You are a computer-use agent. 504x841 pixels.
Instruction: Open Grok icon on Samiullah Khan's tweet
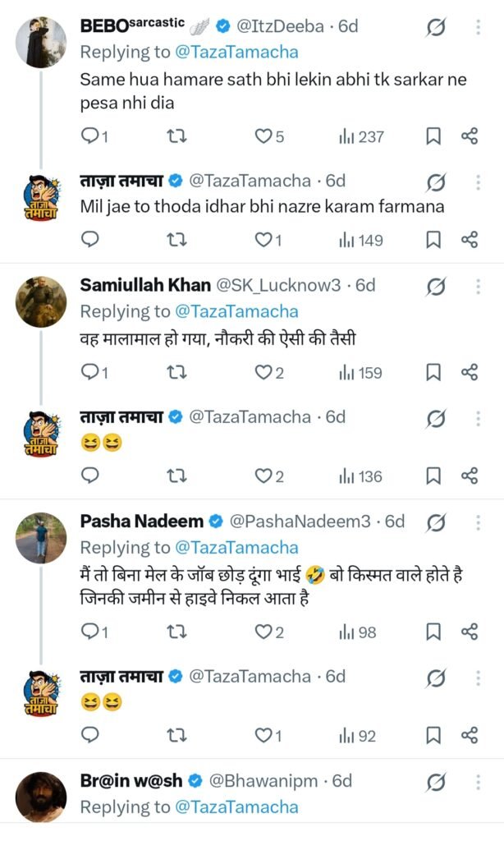(x=437, y=286)
